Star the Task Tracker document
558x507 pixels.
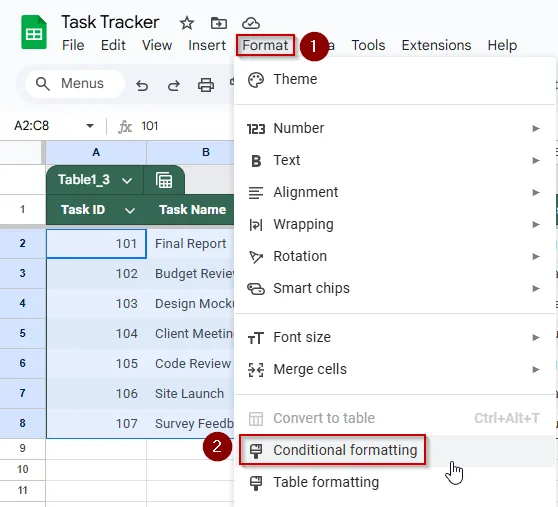tap(186, 23)
